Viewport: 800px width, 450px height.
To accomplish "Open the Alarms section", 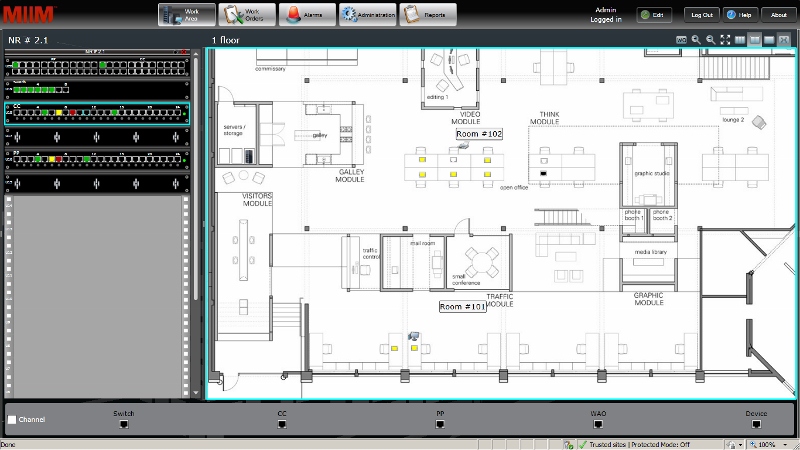I will [307, 15].
